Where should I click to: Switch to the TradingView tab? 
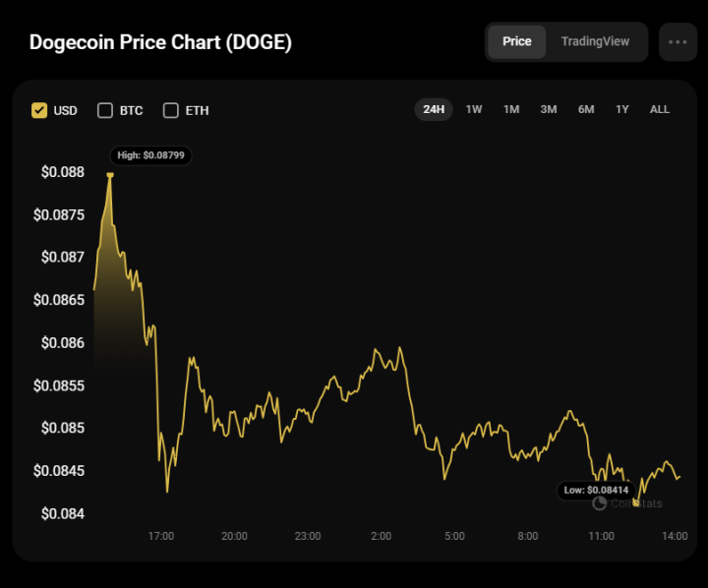click(595, 41)
